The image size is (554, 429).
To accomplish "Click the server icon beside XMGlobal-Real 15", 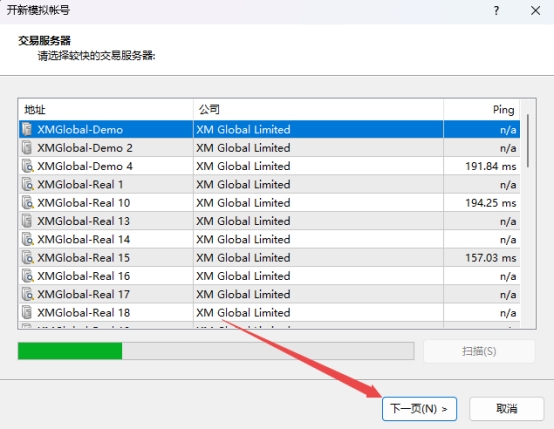I will 27,258.
